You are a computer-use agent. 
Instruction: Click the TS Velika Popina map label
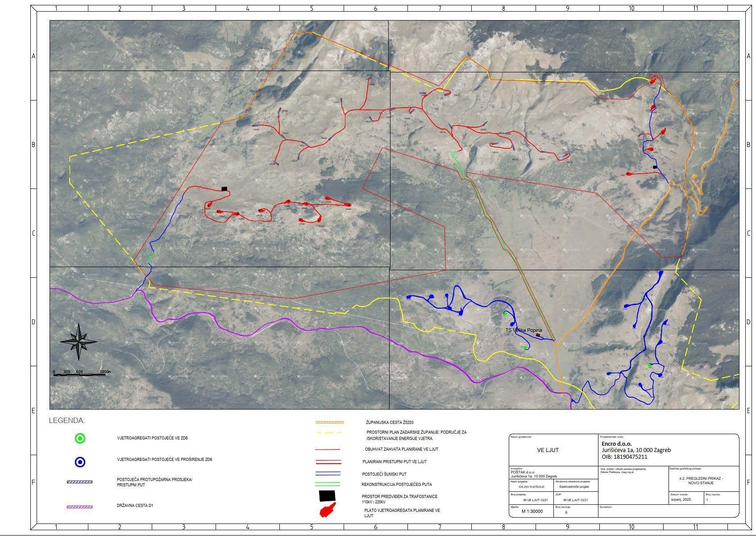point(523,331)
